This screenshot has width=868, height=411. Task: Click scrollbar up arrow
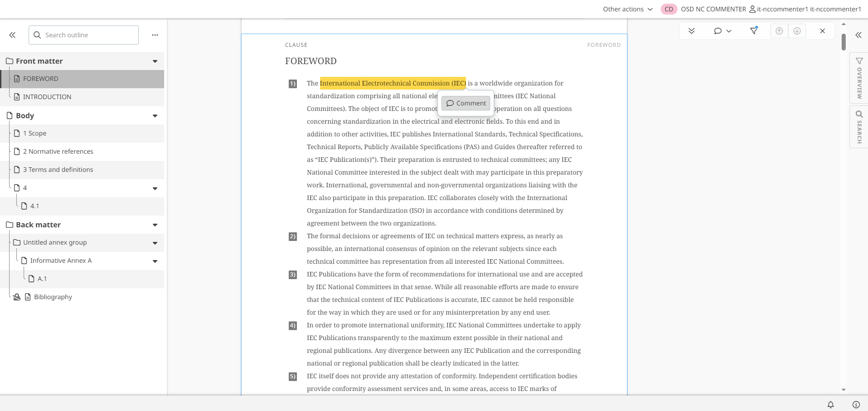coord(843,24)
